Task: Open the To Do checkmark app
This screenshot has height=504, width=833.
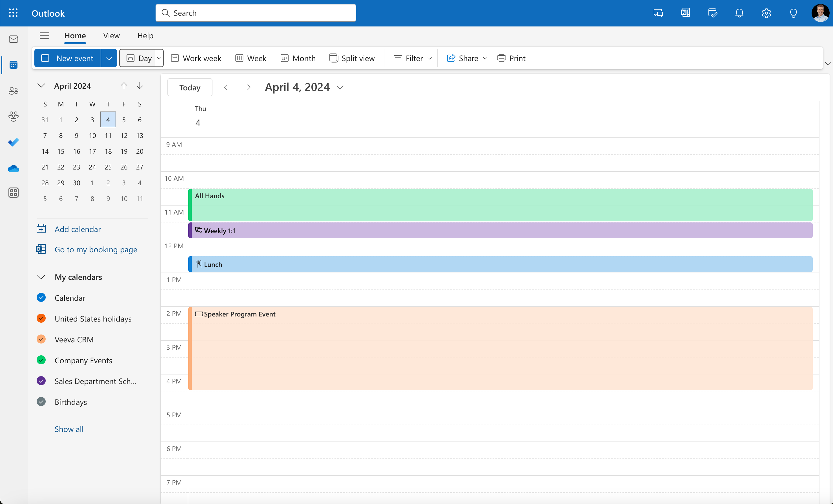Action: pos(14,142)
